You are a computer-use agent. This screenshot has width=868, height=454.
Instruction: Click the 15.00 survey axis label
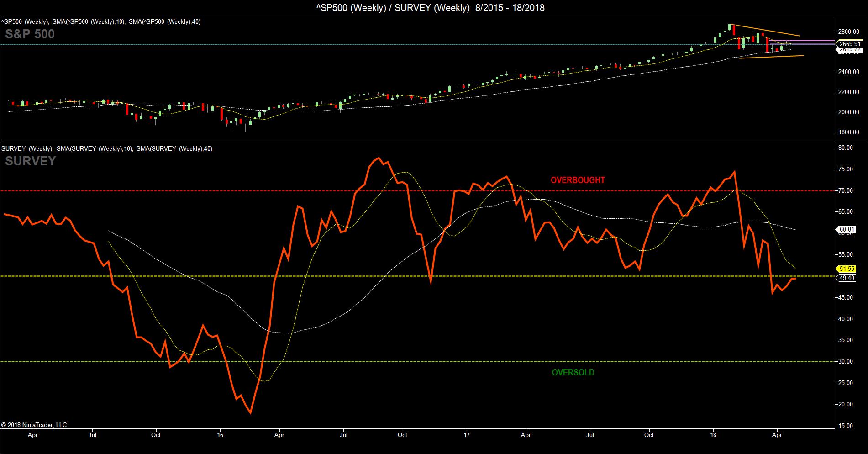(x=846, y=426)
